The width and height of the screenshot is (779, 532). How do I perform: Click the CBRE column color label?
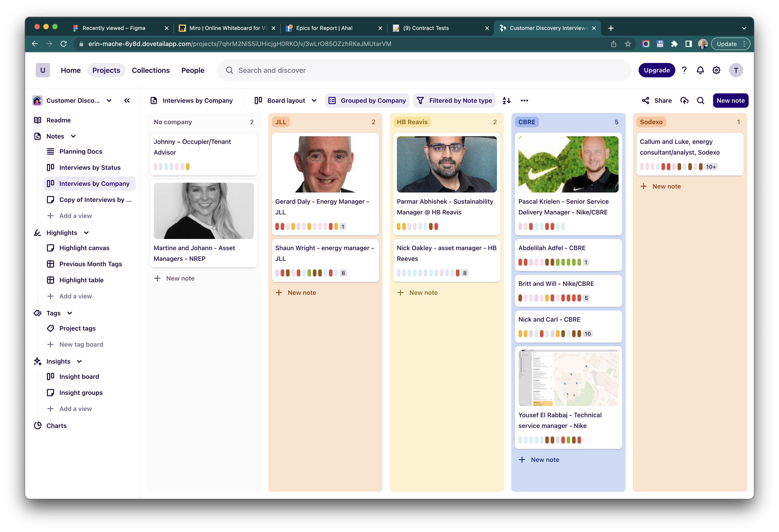(526, 122)
